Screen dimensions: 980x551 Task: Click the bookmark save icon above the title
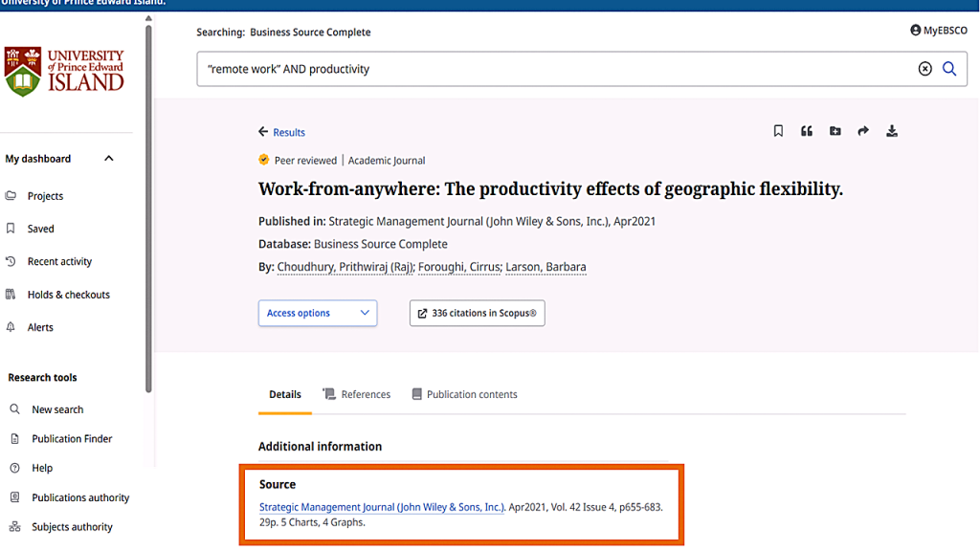pos(778,131)
